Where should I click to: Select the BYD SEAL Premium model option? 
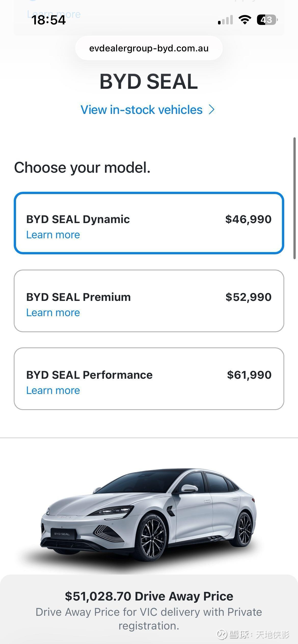[x=149, y=301]
